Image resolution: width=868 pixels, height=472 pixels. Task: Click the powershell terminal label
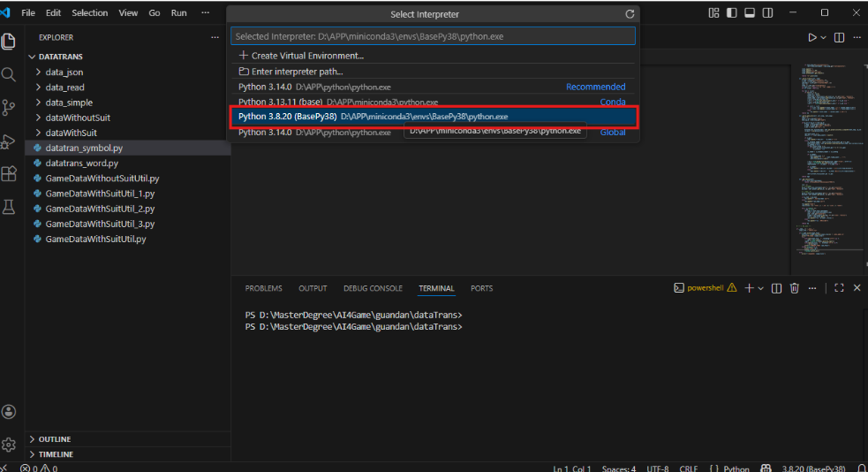tap(705, 288)
